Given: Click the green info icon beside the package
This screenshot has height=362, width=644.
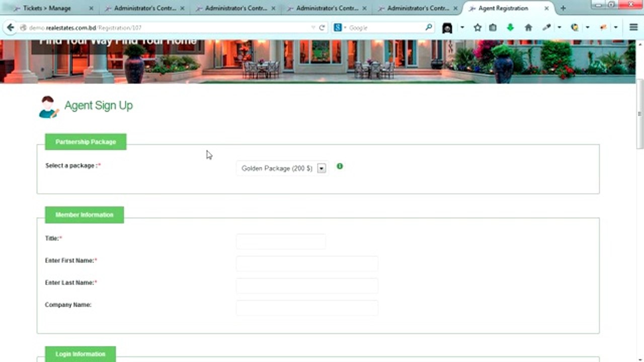Looking at the screenshot, I should 340,166.
